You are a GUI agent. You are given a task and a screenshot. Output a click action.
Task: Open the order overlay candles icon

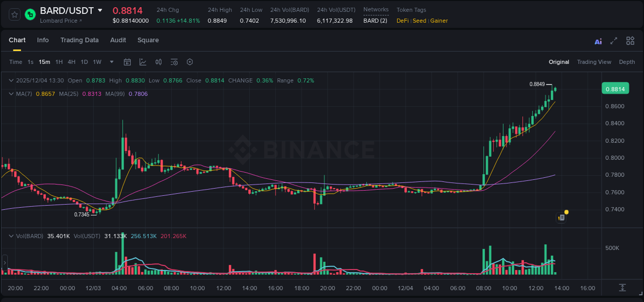click(x=158, y=62)
